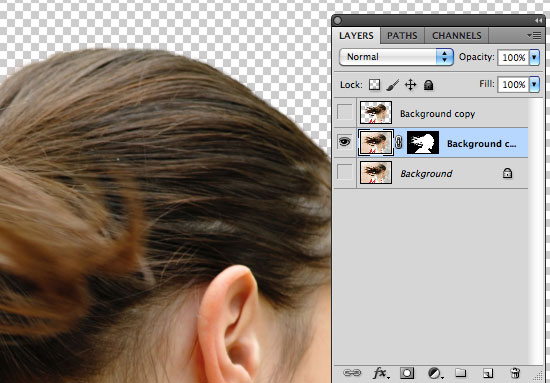Switch to the Channels tab
This screenshot has width=550, height=383.
456,36
